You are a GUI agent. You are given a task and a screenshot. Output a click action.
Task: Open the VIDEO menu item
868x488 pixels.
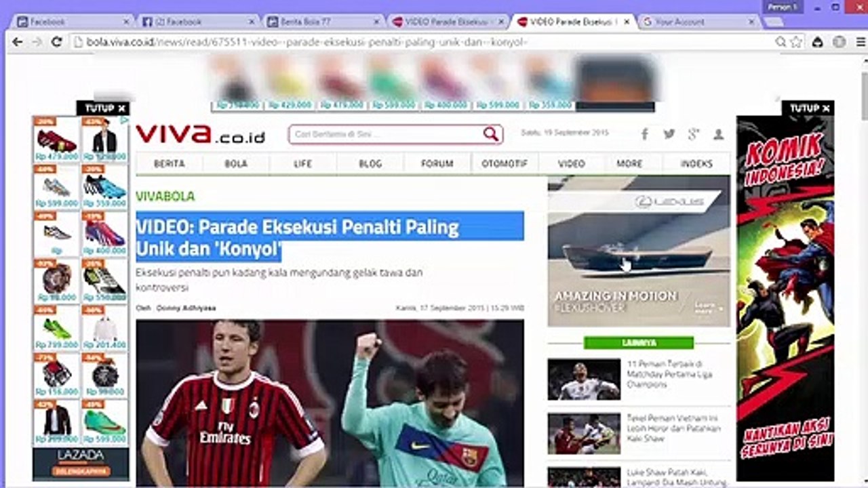coord(572,163)
